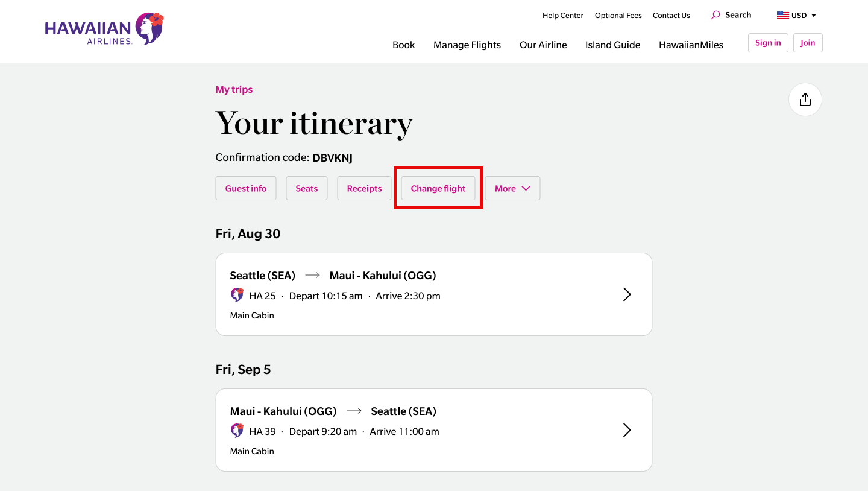This screenshot has height=491, width=868.
Task: Click the Hawaiian Airlines logo
Action: pos(104,30)
